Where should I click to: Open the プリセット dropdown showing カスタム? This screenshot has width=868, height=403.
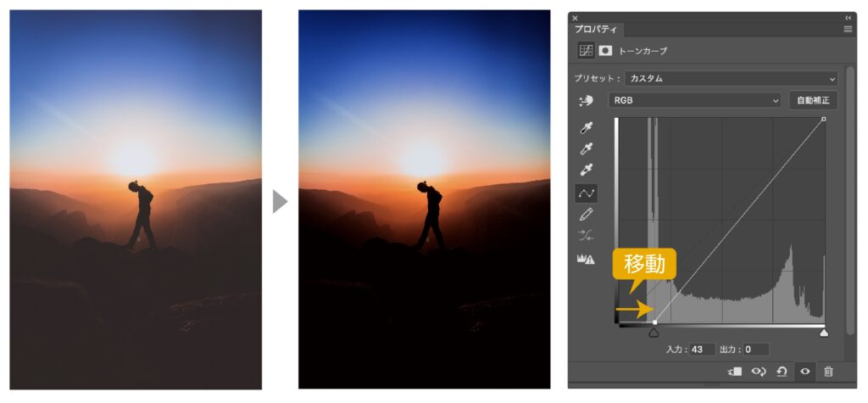(731, 78)
